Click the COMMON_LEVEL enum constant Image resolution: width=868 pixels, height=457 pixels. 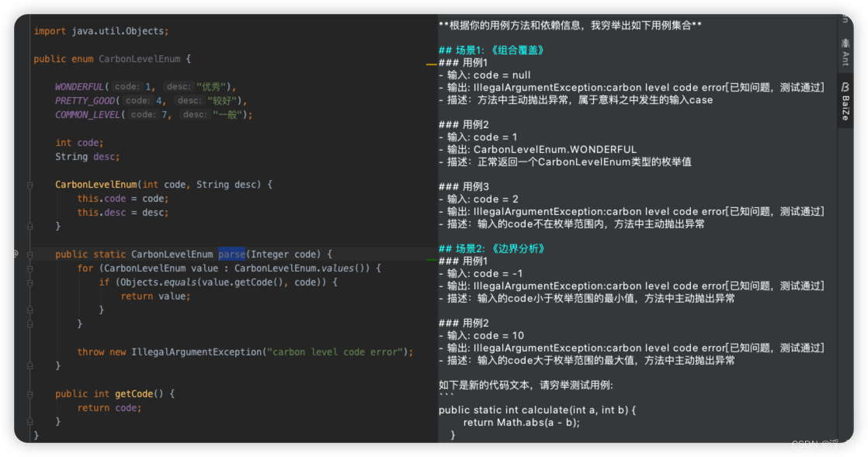(x=88, y=115)
